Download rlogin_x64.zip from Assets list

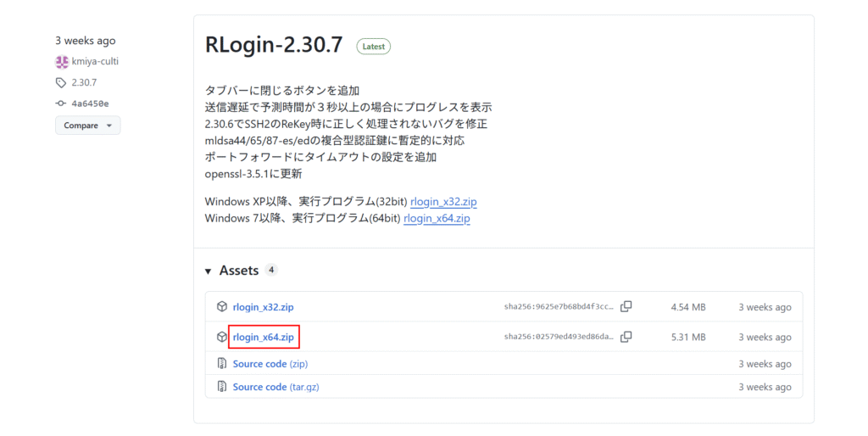pyautogui.click(x=264, y=337)
